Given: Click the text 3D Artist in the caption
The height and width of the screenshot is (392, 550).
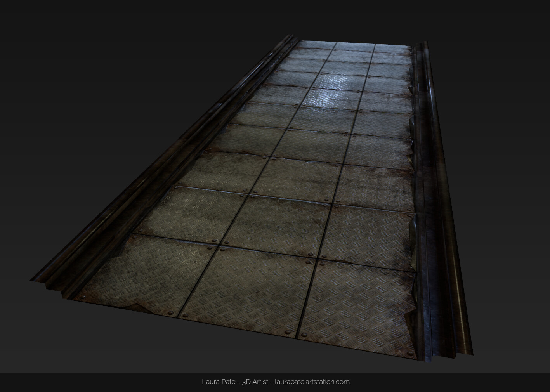Looking at the screenshot, I should [x=256, y=382].
